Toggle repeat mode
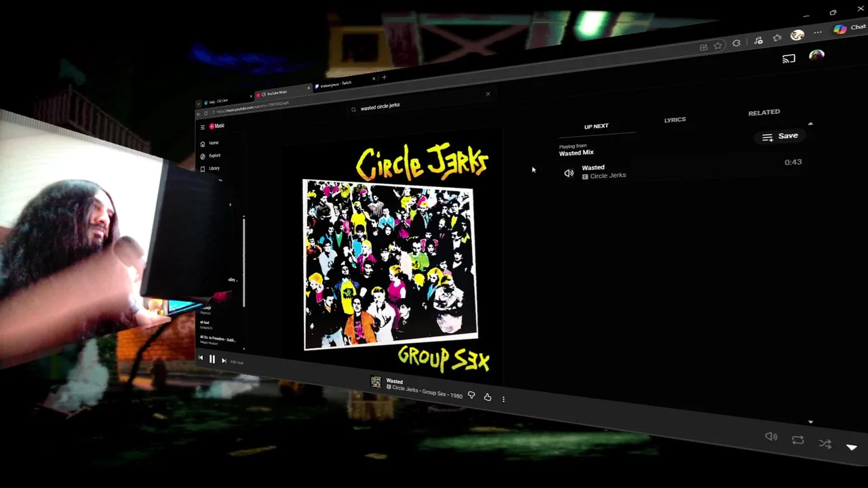 click(797, 441)
